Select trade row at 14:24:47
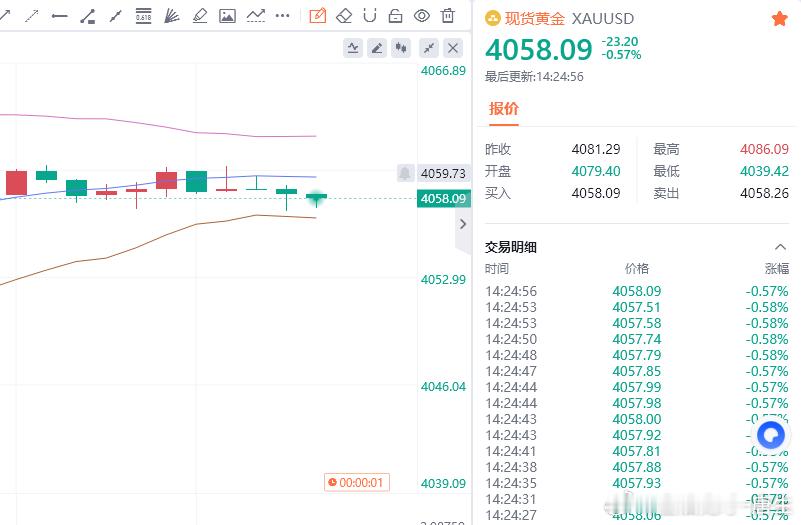The image size is (801, 525). [637, 371]
